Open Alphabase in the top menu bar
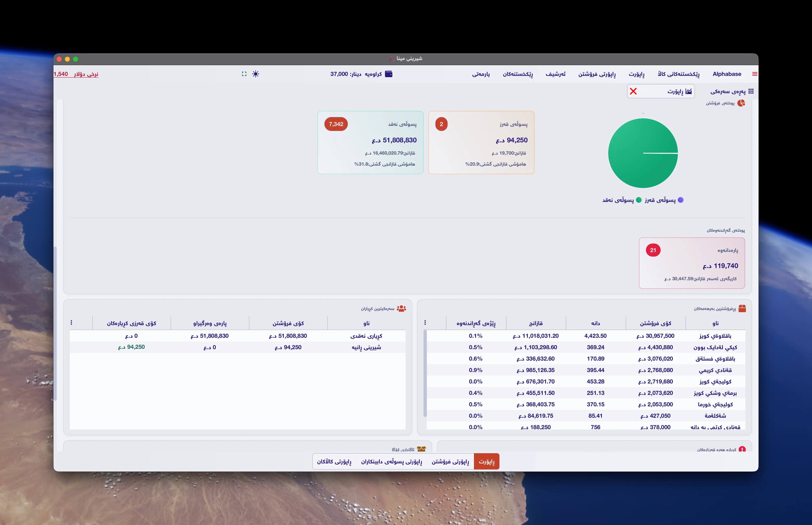Image resolution: width=812 pixels, height=525 pixels. [x=727, y=74]
